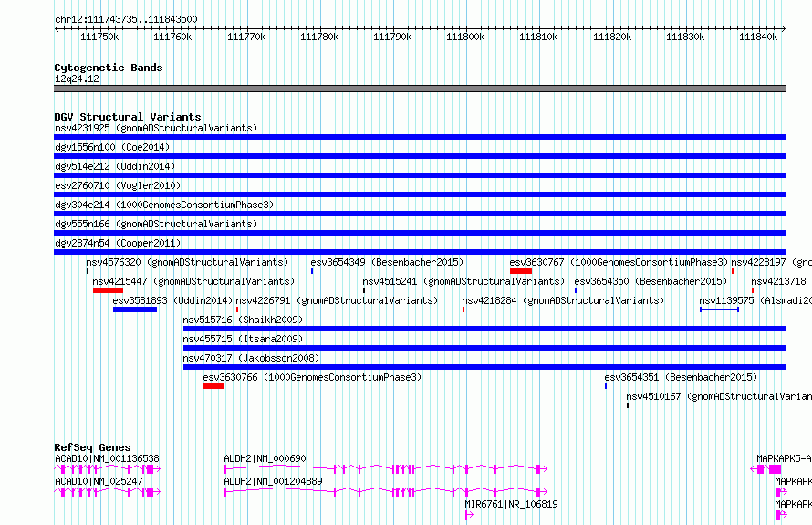Click the chr12:111743735..111843500 coordinate label
The width and height of the screenshot is (812, 525).
[x=126, y=19]
